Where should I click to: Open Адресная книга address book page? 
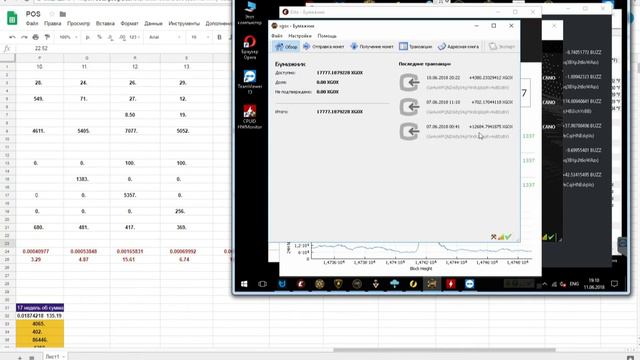[458, 47]
